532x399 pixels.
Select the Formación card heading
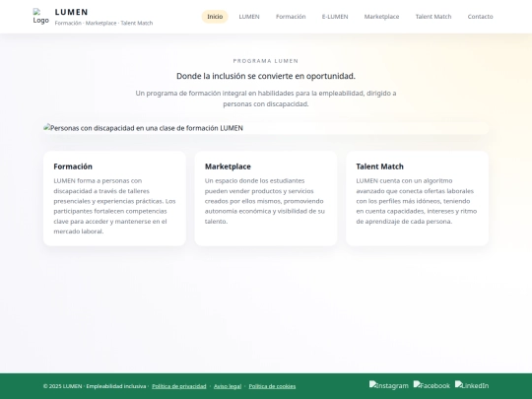[73, 166]
